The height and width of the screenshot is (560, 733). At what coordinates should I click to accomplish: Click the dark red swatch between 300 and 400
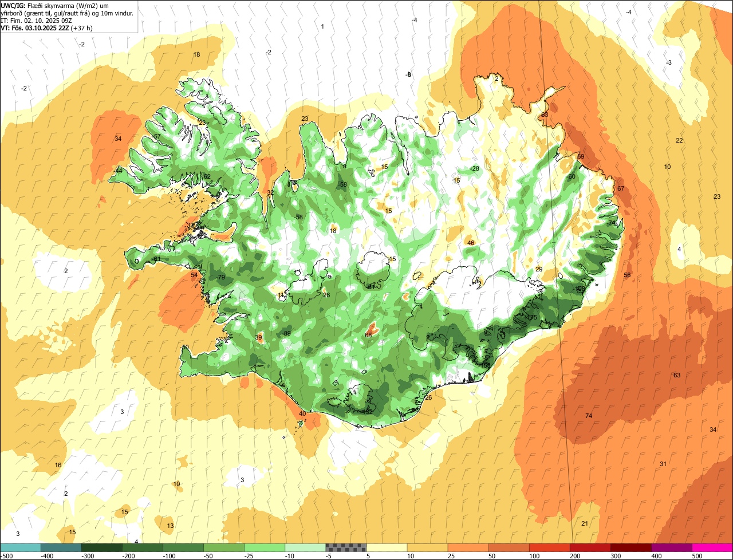(x=630, y=547)
